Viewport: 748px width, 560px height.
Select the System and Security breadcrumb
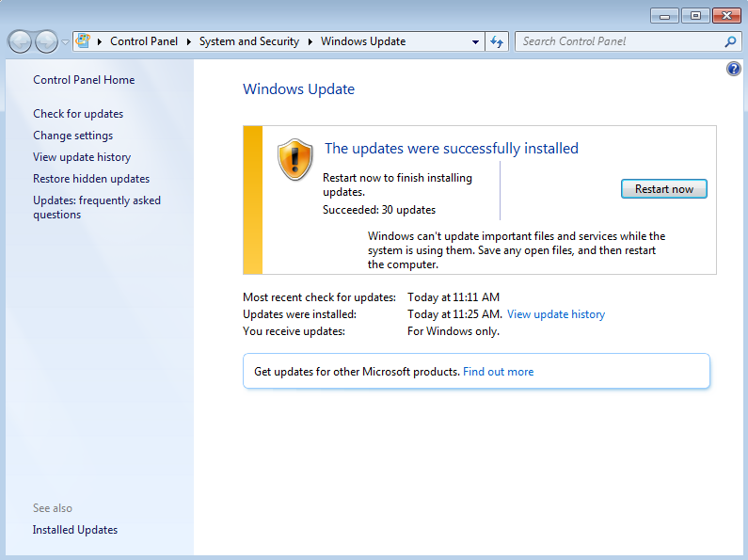pos(249,41)
